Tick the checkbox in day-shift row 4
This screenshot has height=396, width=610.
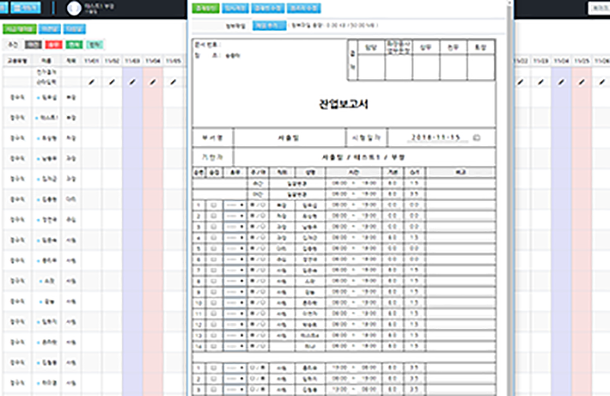(x=214, y=238)
